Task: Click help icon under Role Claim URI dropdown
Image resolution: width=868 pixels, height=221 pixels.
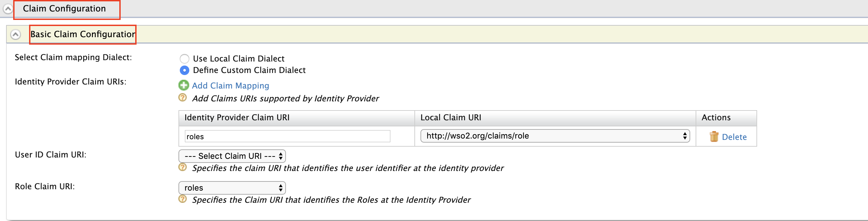Action: point(183,199)
